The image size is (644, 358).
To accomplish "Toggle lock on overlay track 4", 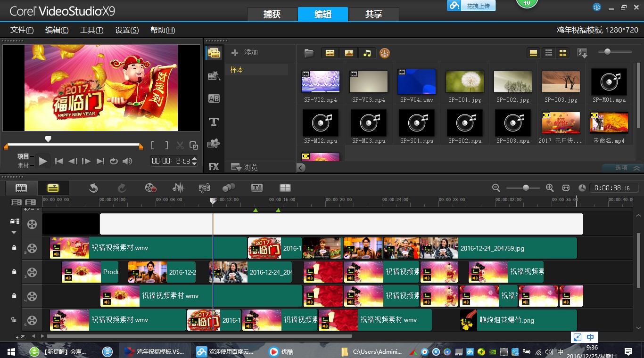I will point(14,296).
